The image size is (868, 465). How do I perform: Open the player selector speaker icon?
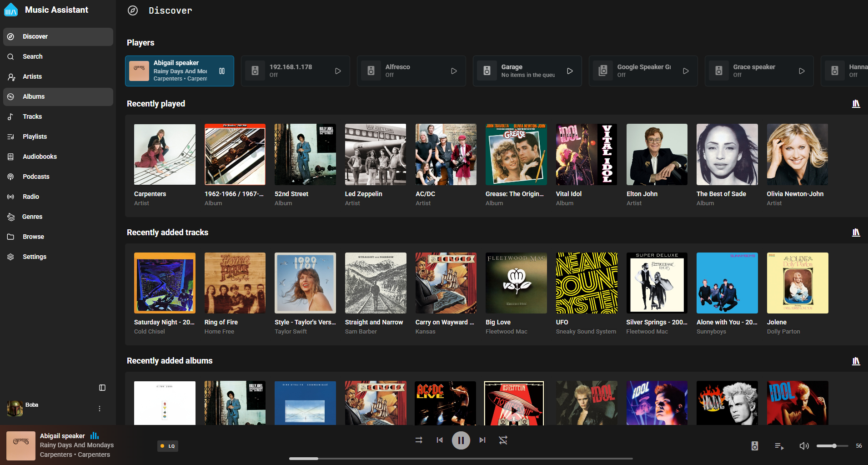click(x=754, y=446)
